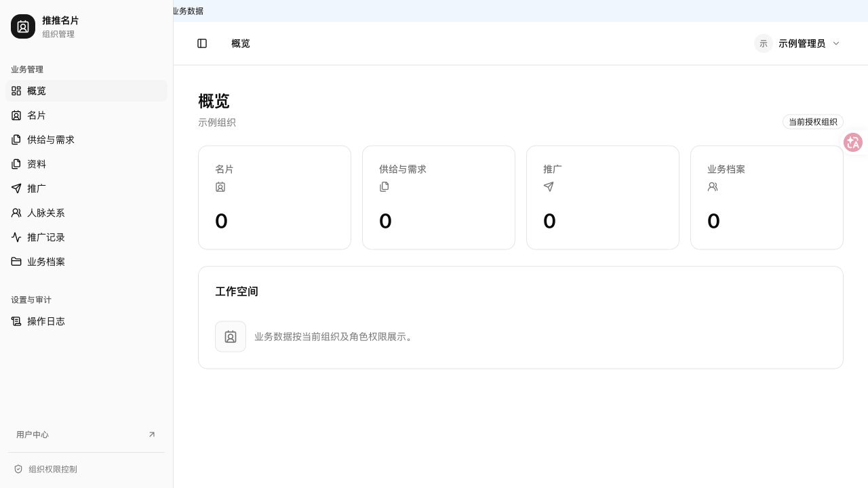Click the 业务档案 folder icon in sidebar
Viewport: 868px width, 488px height.
tap(16, 262)
